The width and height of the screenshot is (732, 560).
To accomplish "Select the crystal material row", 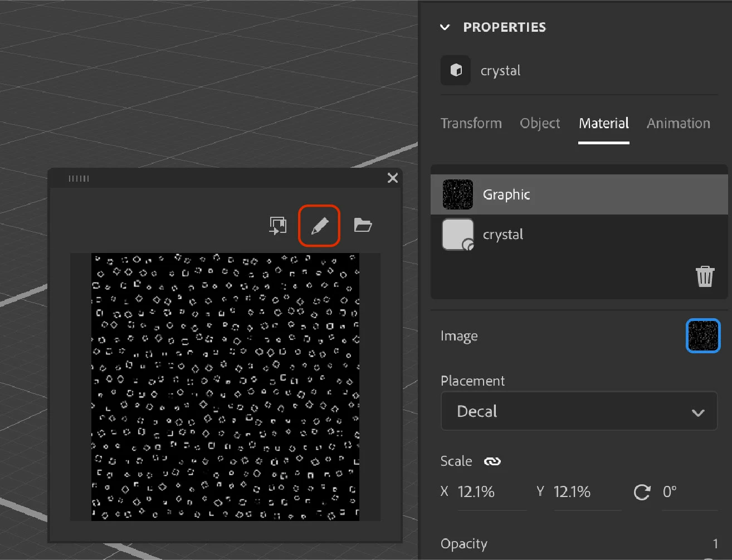I will point(579,235).
